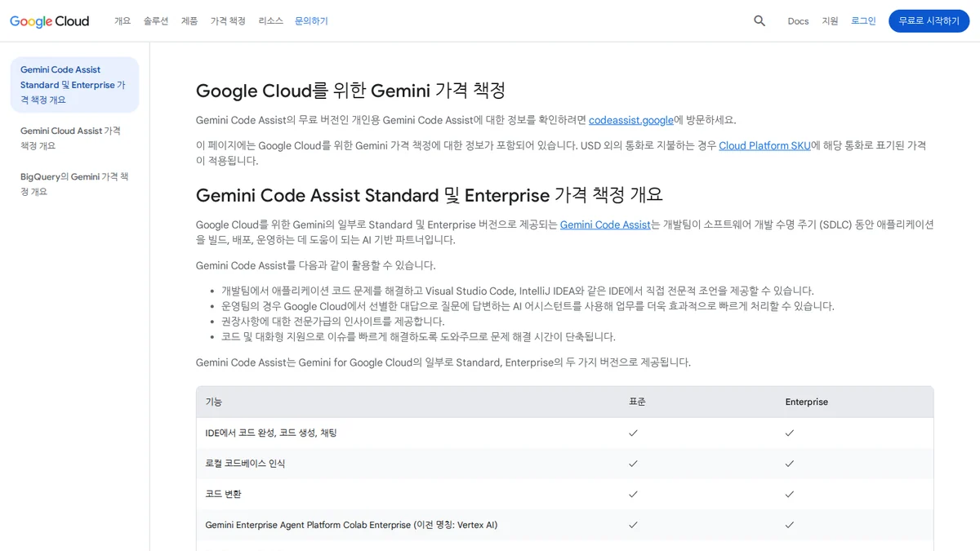Click the 기능 column header
Viewport: 980px width, 551px height.
coord(214,402)
